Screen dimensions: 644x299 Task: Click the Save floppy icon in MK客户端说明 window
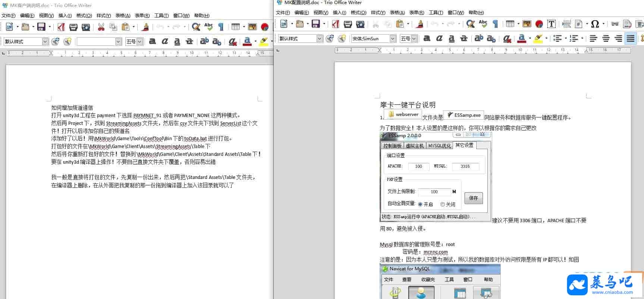coord(41,27)
